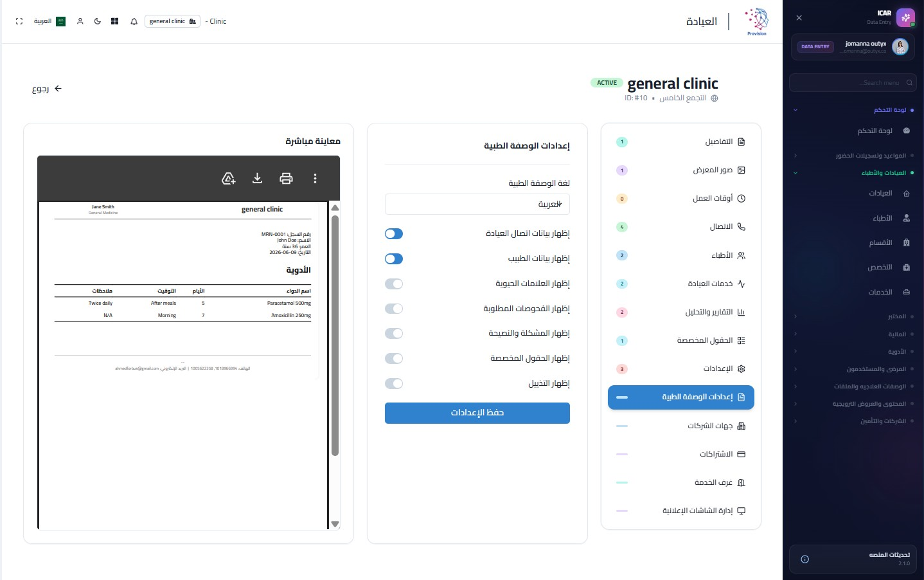Open التخصص specialty in the sidebar
This screenshot has height=580, width=924.
tap(853, 267)
